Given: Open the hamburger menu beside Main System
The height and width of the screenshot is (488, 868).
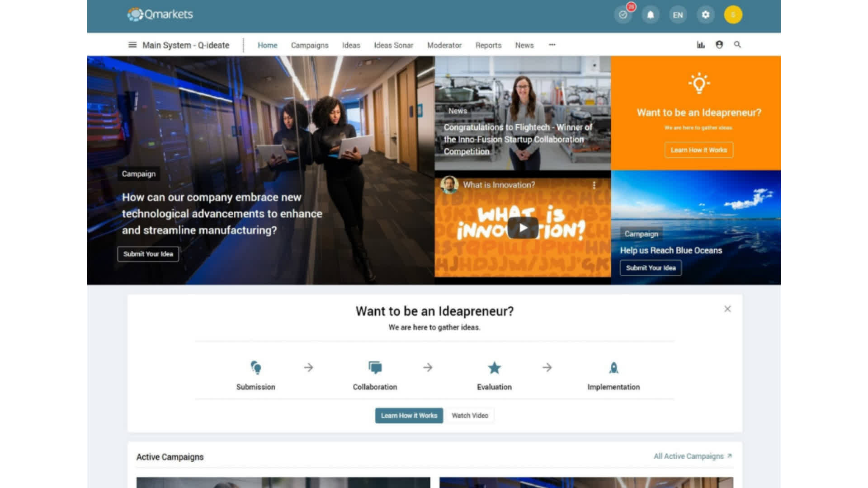Looking at the screenshot, I should point(132,45).
